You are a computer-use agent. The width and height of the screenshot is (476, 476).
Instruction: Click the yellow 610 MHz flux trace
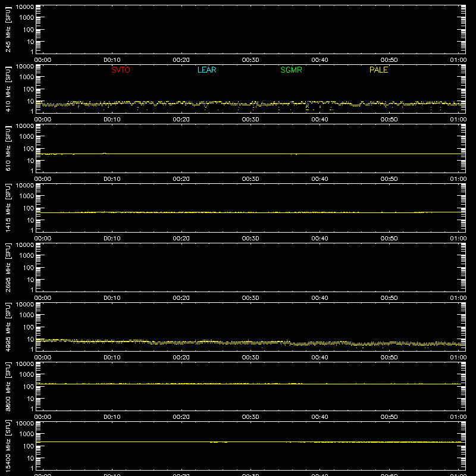tap(249, 154)
